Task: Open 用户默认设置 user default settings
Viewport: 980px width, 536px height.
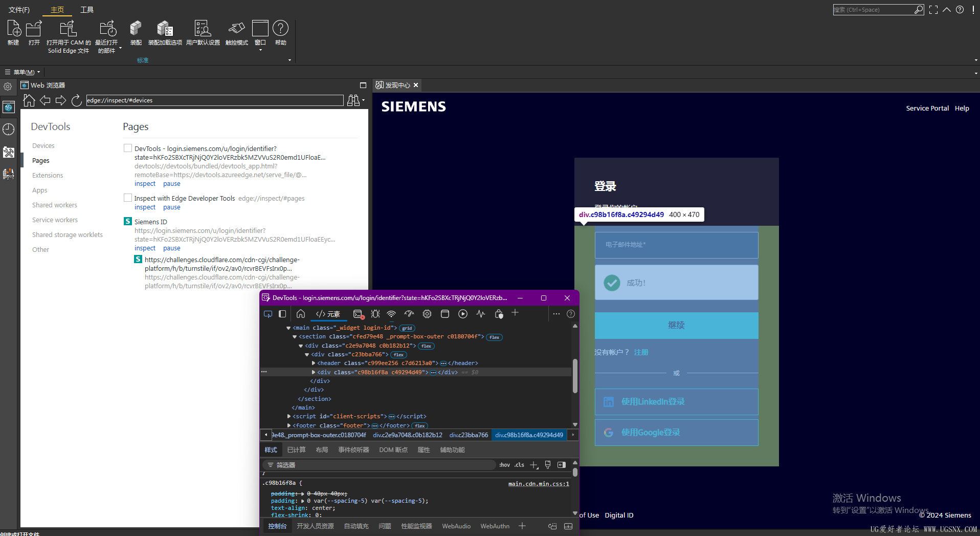Action: tap(203, 29)
